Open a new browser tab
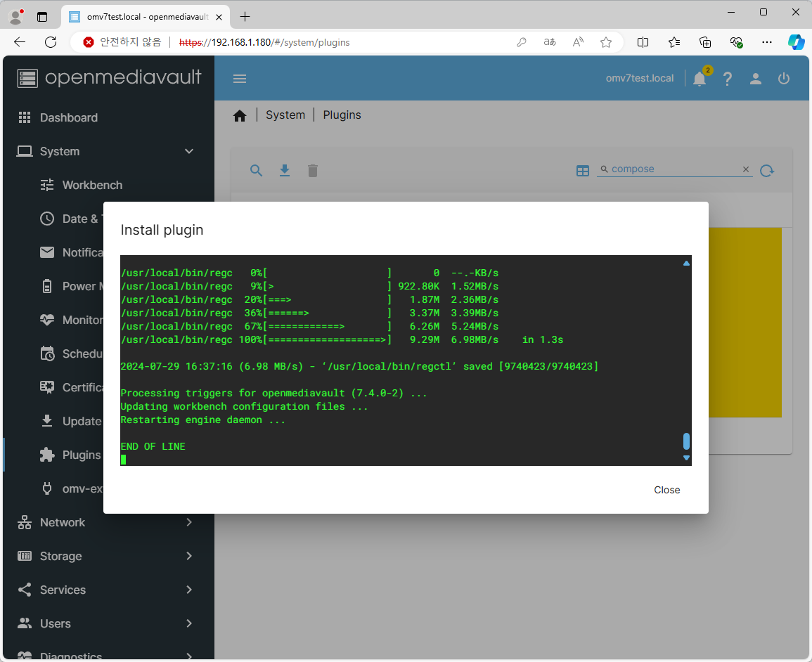Screen dimensions: 812x662 tap(245, 17)
